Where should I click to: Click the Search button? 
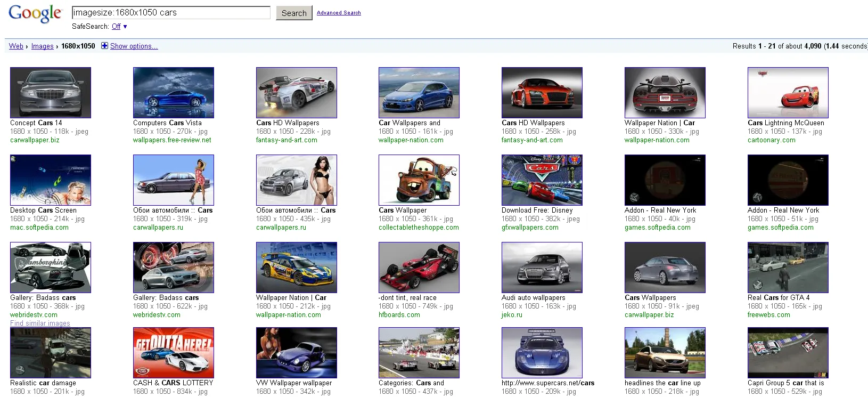[294, 13]
